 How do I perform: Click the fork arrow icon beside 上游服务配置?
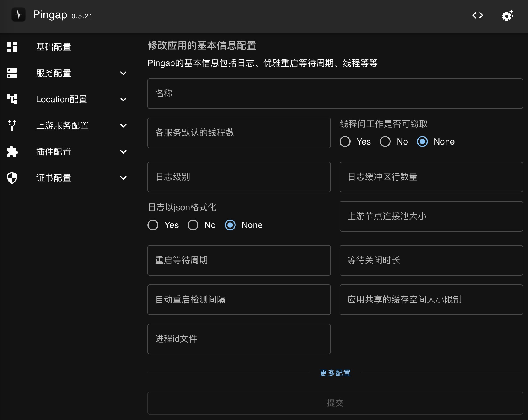coord(12,125)
